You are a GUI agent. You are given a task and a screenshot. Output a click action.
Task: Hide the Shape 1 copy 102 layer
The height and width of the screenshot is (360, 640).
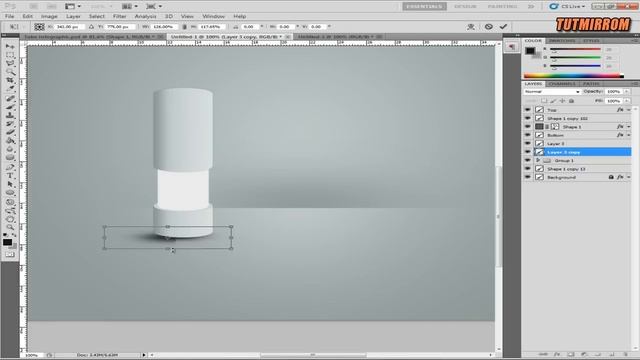pyautogui.click(x=527, y=118)
